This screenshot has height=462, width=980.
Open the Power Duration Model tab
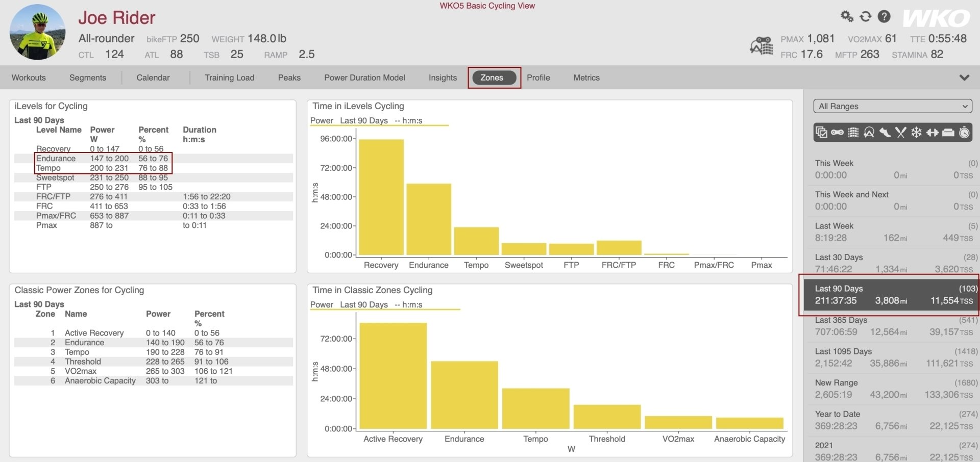(x=364, y=78)
